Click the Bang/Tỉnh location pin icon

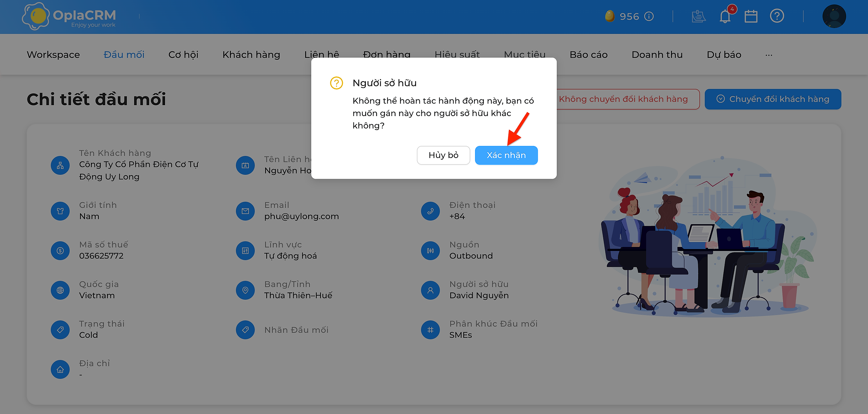tap(245, 290)
